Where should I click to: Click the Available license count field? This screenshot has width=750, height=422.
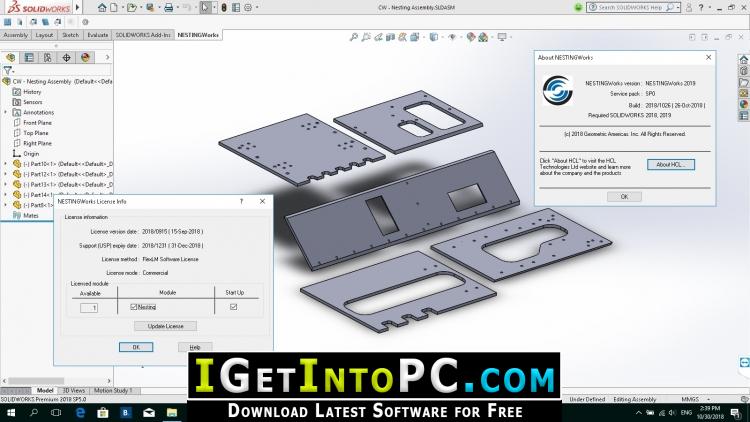tap(89, 308)
